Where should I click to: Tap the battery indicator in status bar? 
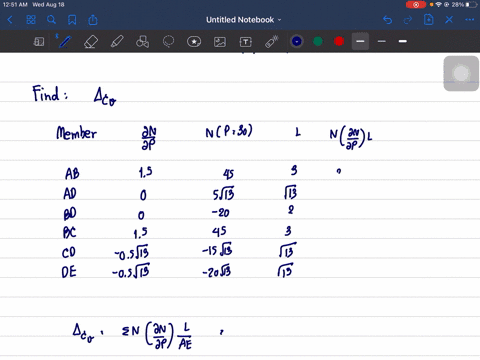point(472,5)
